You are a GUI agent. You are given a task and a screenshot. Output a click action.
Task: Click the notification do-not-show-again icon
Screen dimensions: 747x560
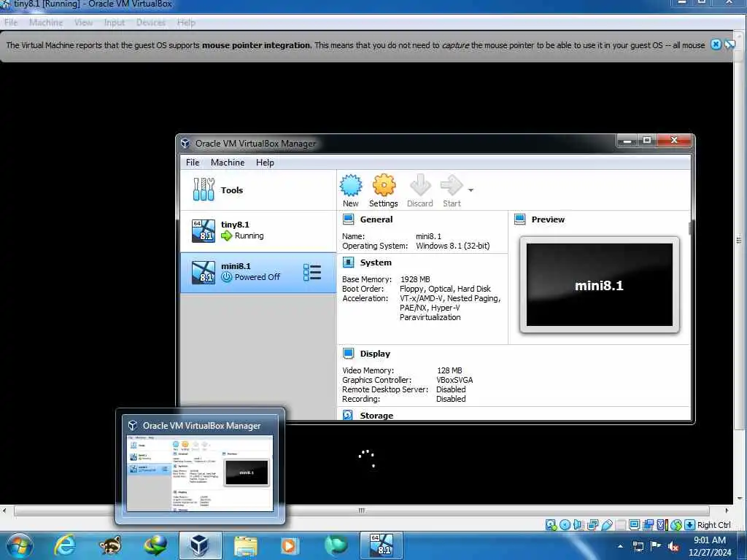729,44
